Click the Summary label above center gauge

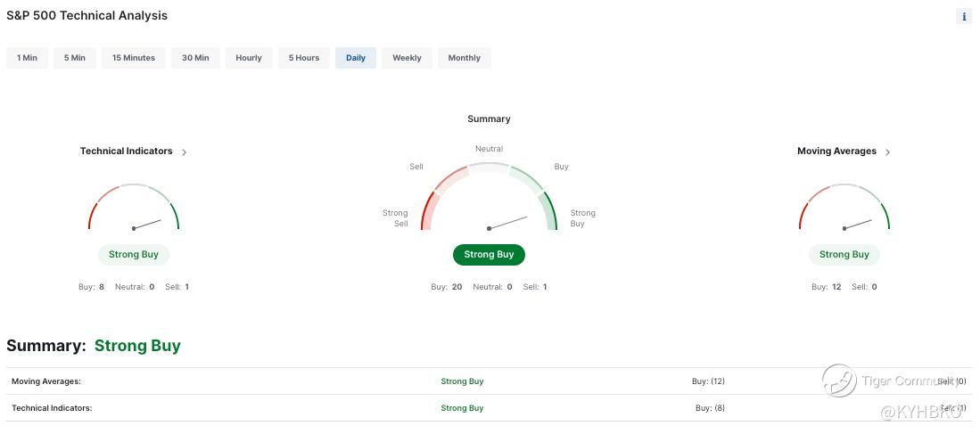(x=489, y=119)
